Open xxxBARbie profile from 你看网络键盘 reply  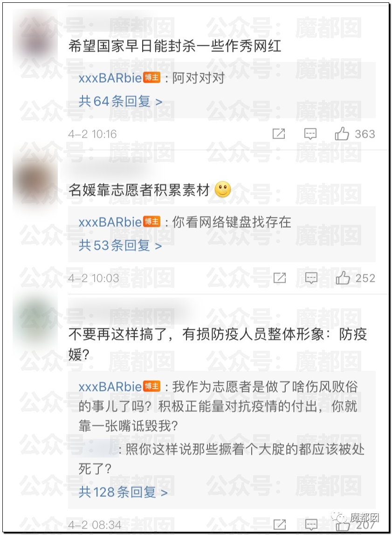[110, 222]
